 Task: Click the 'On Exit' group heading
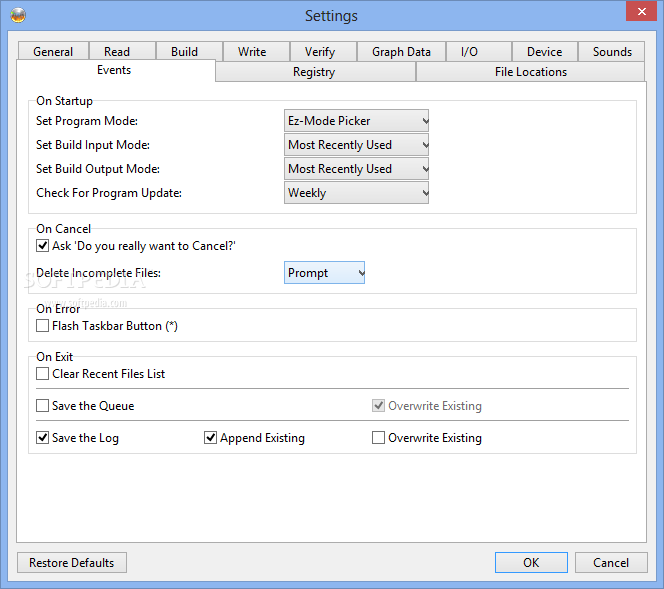pyautogui.click(x=55, y=357)
